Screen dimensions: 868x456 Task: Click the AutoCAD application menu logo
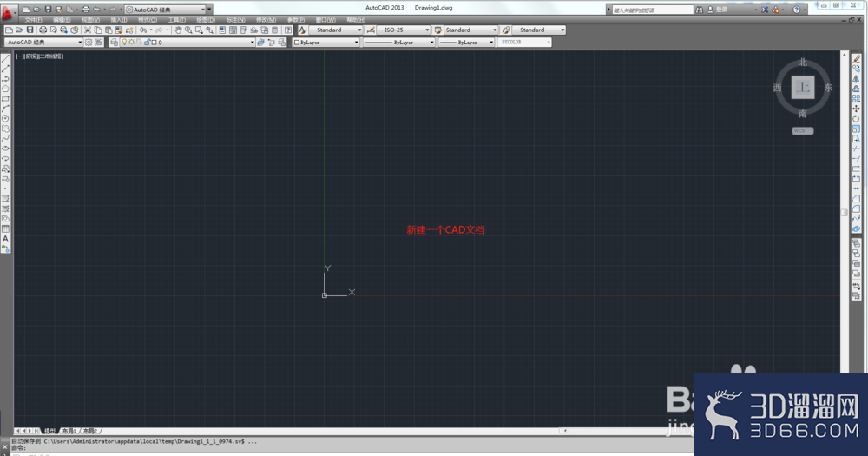7,11
